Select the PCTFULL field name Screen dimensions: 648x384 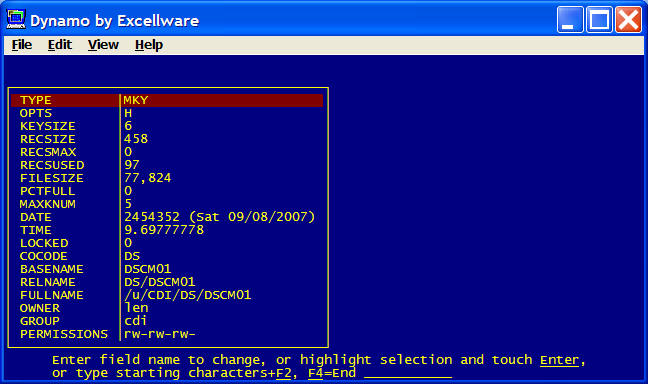(x=48, y=191)
